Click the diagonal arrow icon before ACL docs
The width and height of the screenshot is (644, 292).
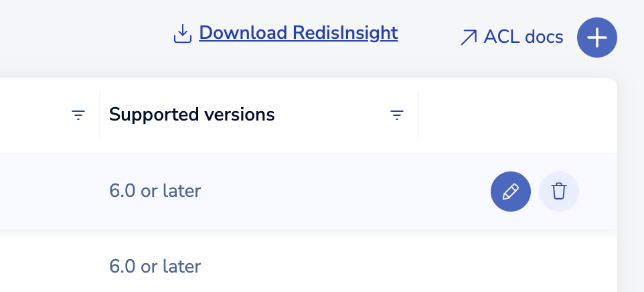point(469,38)
